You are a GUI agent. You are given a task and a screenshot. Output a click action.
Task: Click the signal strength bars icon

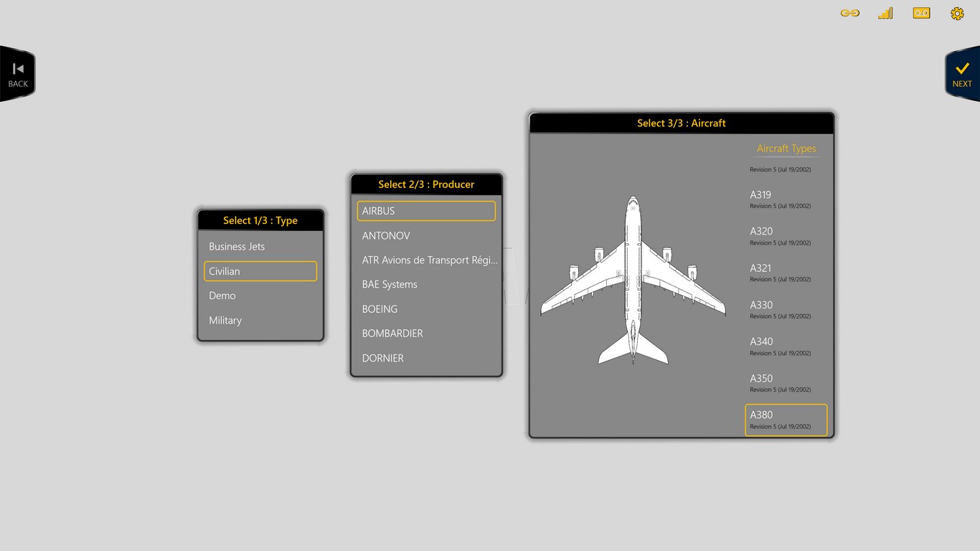tap(885, 13)
